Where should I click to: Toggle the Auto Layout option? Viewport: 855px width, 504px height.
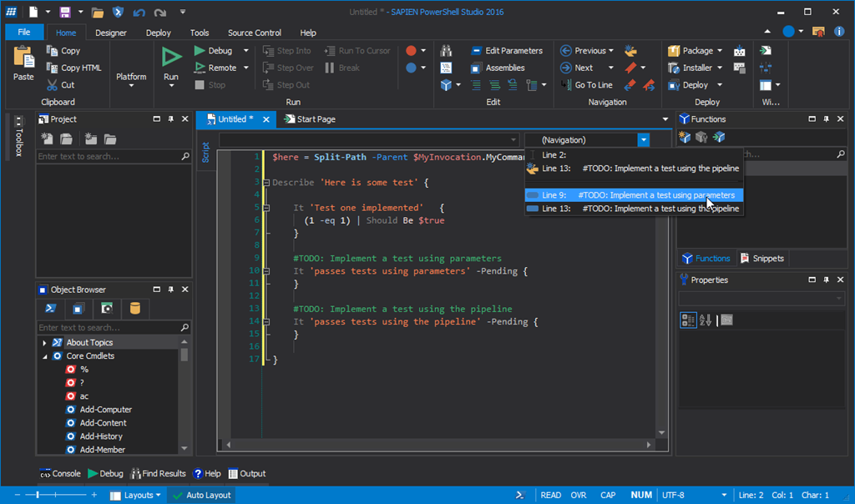[201, 496]
